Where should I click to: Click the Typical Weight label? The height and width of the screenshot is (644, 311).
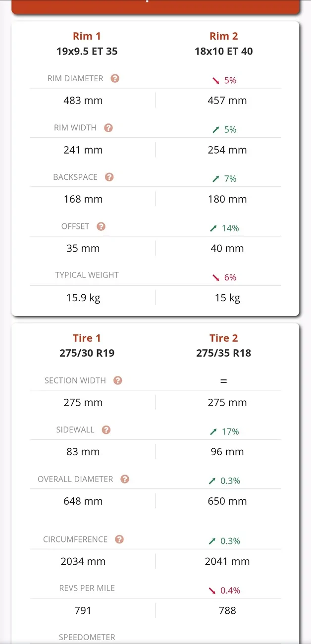tap(87, 275)
